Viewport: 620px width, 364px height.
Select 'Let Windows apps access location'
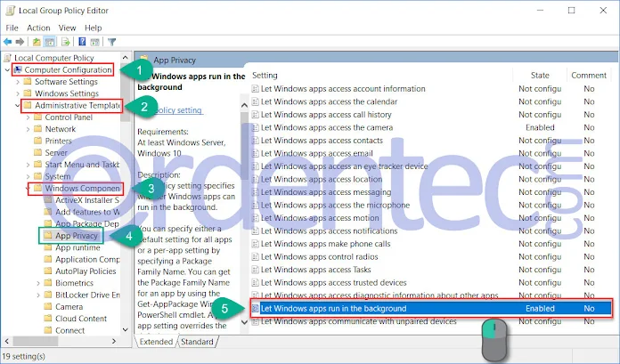click(x=430, y=180)
